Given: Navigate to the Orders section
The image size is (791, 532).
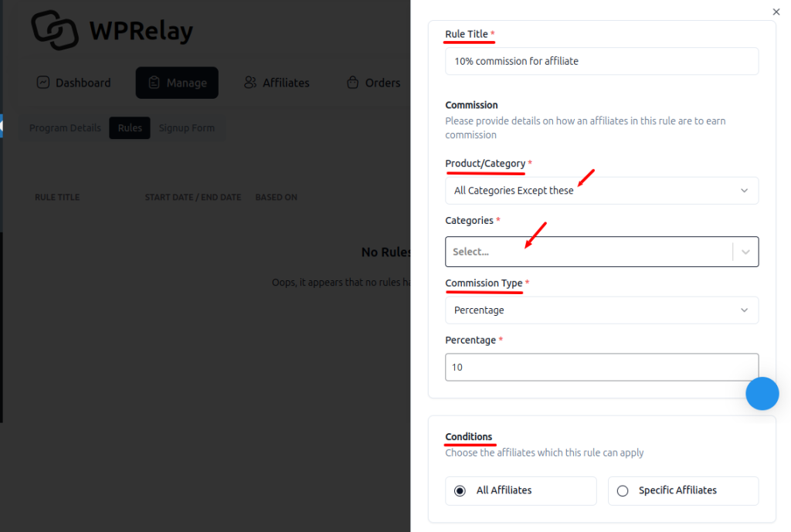Looking at the screenshot, I should tap(373, 82).
